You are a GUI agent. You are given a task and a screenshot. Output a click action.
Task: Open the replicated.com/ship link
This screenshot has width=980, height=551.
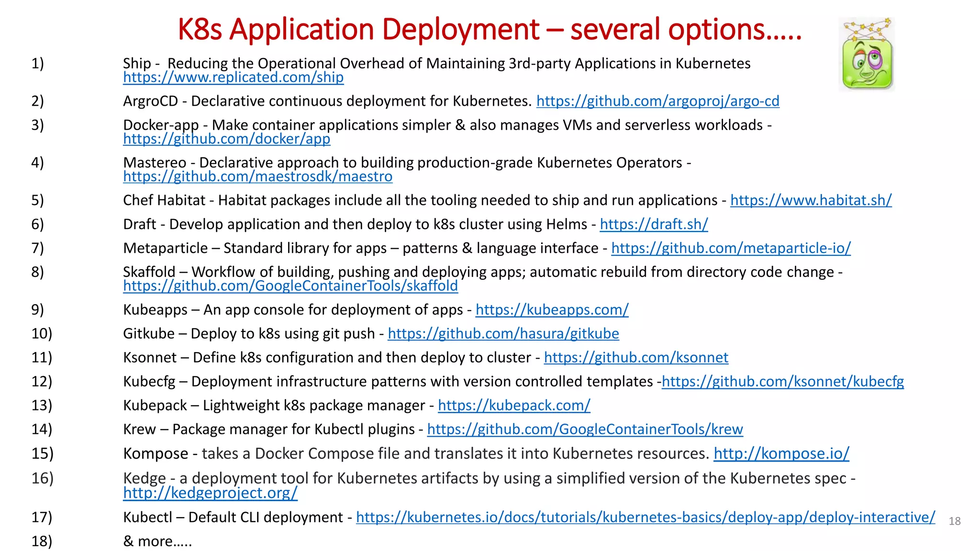tap(234, 77)
